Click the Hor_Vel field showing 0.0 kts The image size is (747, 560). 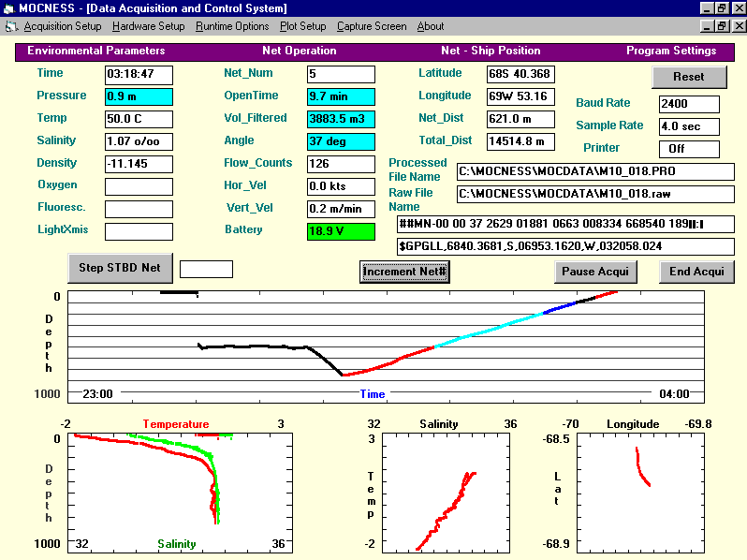coord(341,186)
